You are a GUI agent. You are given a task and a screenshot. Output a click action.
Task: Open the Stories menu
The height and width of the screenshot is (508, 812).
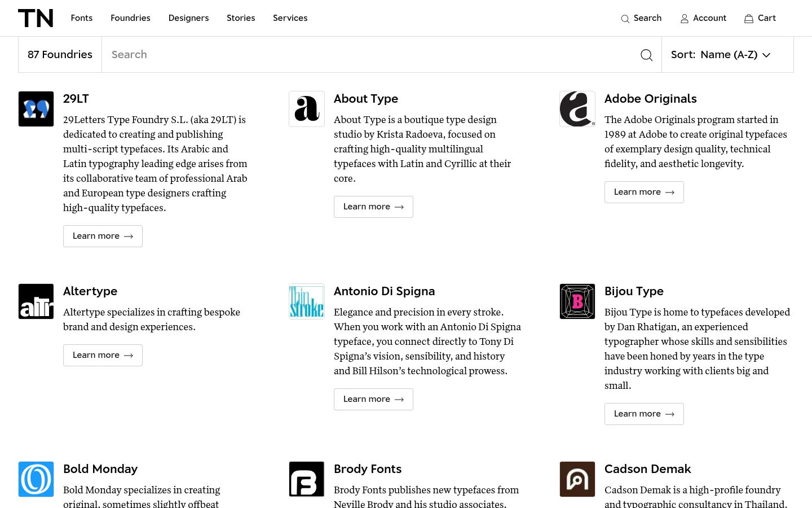click(x=241, y=18)
